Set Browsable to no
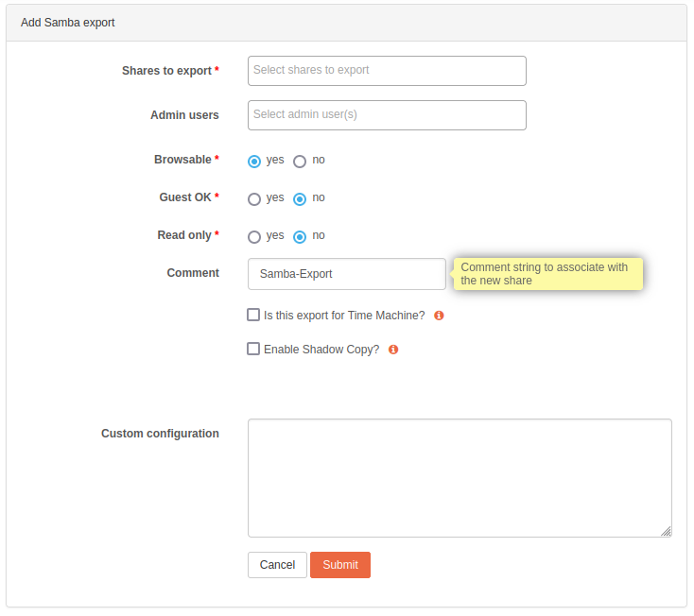 [300, 162]
